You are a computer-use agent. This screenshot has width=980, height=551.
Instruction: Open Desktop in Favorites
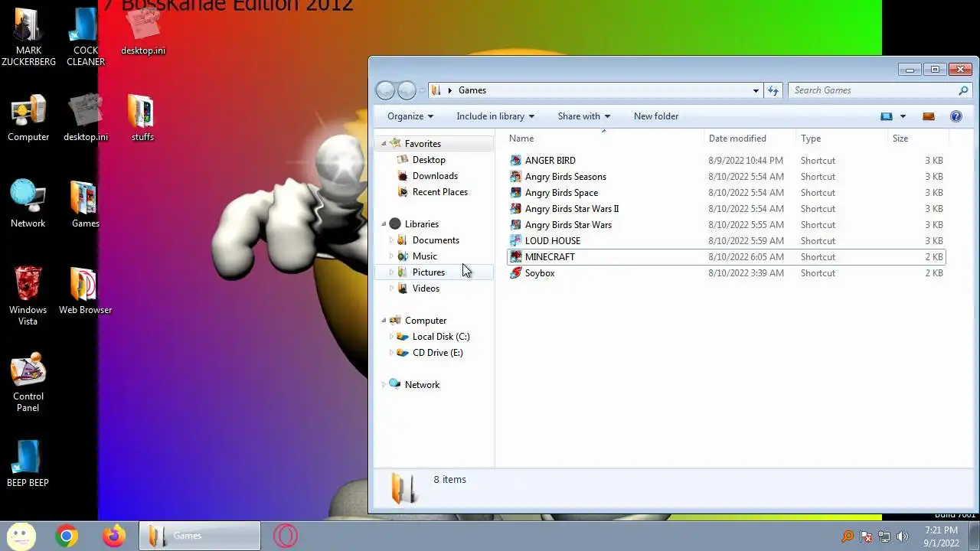(429, 160)
